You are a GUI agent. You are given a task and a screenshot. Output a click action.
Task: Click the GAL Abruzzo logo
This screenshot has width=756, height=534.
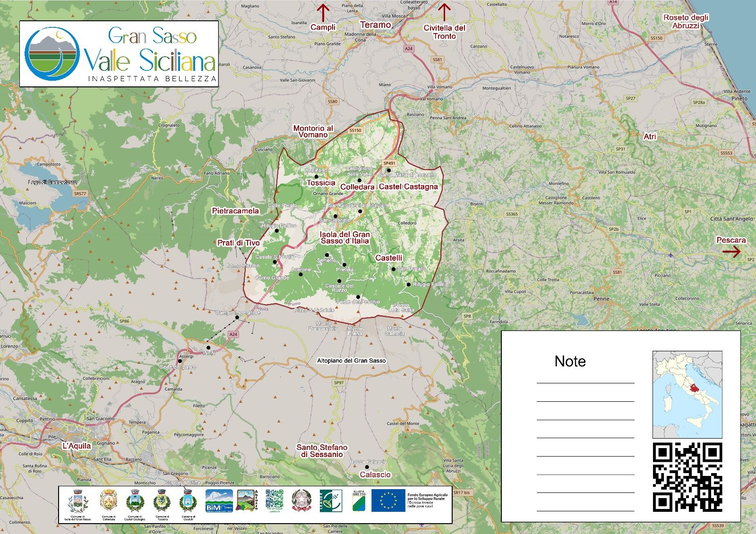248,501
